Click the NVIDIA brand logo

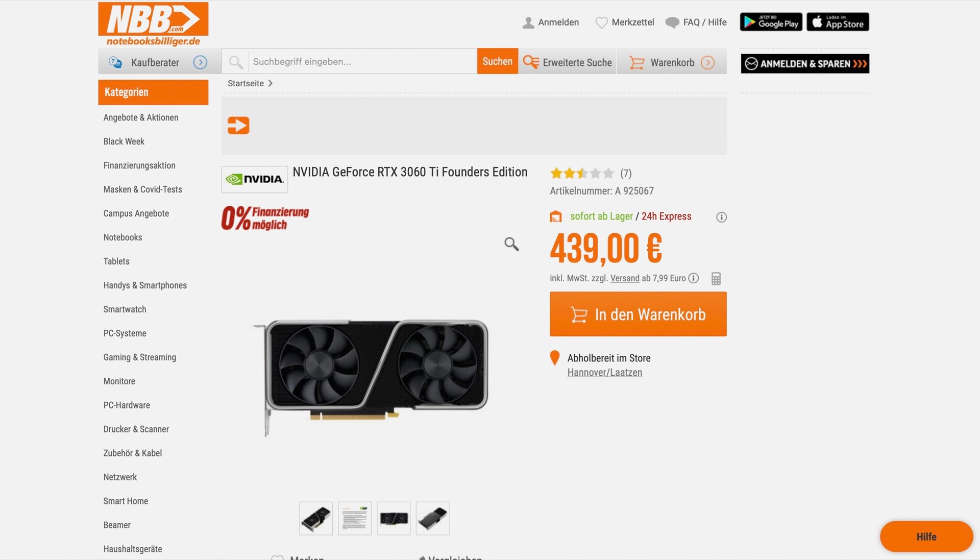(255, 179)
